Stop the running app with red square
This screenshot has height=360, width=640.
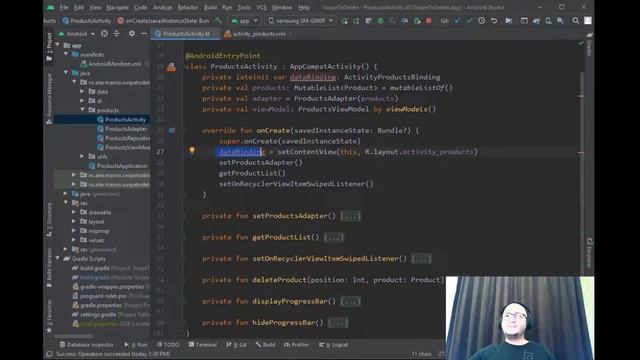(429, 20)
